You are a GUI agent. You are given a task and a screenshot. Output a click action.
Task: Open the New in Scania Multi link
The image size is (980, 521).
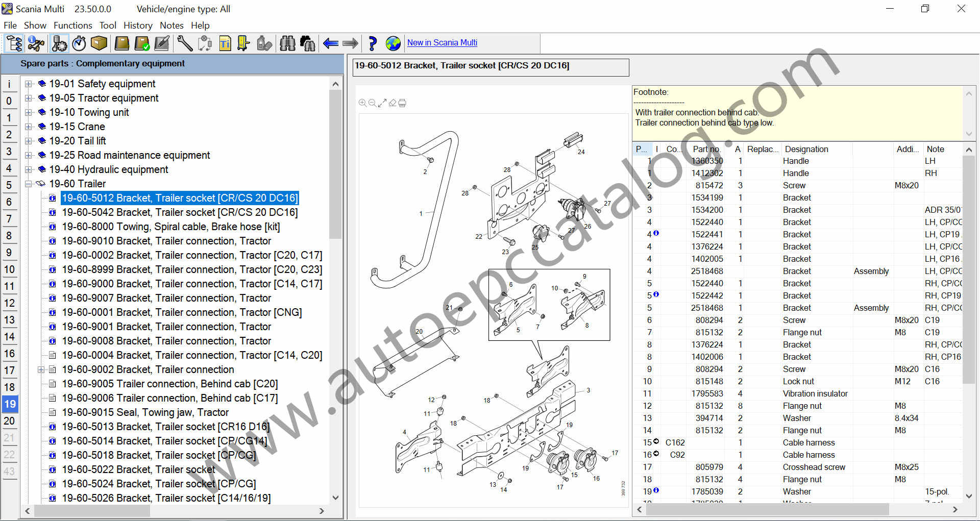tap(442, 43)
